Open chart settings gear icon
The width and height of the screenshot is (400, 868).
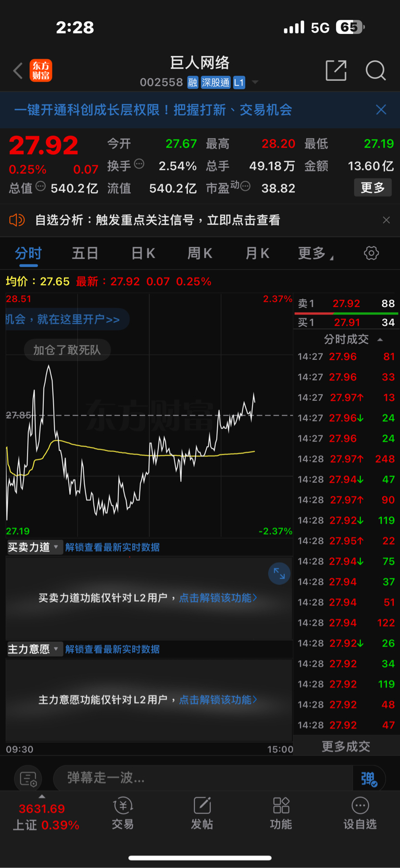click(x=371, y=253)
